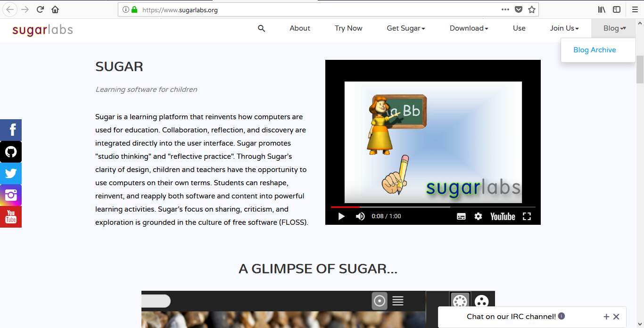
Task: Click the sugarlabs logo in the header
Action: pyautogui.click(x=42, y=30)
